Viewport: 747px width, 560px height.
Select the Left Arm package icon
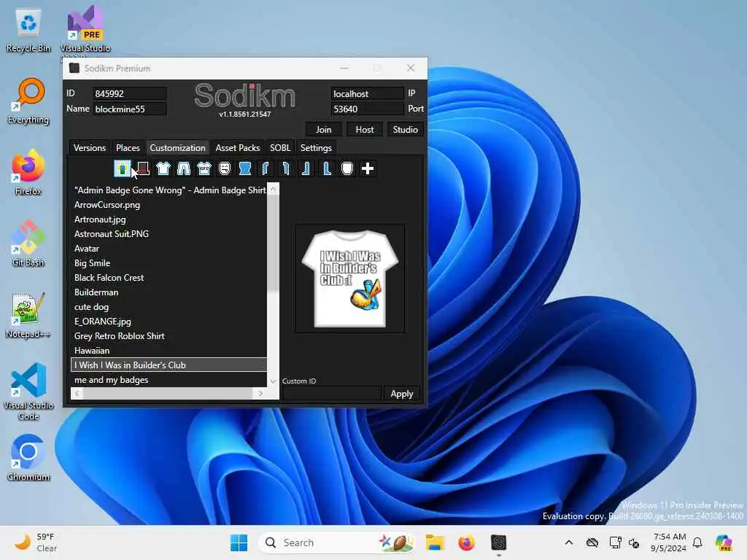click(266, 168)
